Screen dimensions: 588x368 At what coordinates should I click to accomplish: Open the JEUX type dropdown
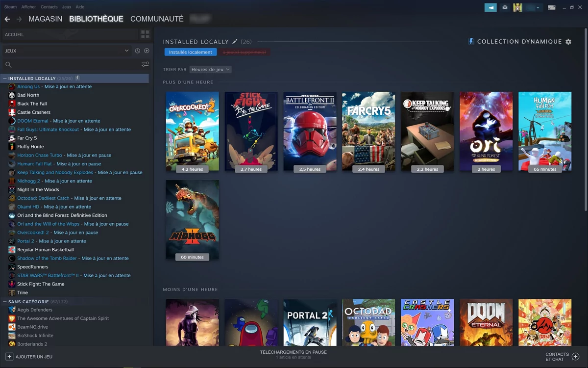pos(67,51)
